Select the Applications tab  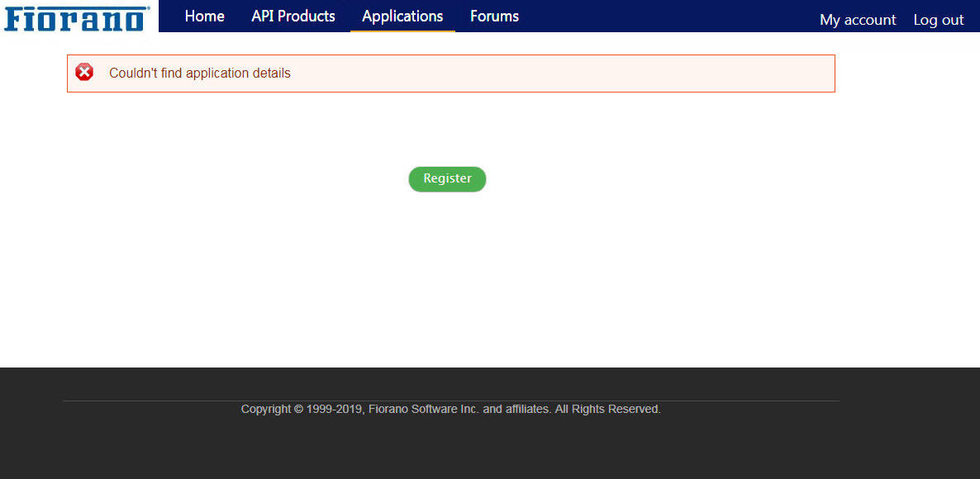point(402,17)
